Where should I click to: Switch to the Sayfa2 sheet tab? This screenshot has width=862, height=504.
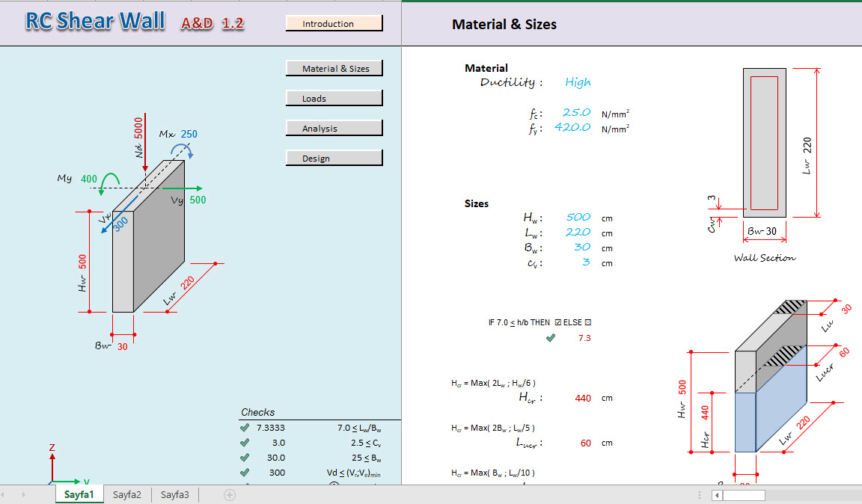coord(129,494)
